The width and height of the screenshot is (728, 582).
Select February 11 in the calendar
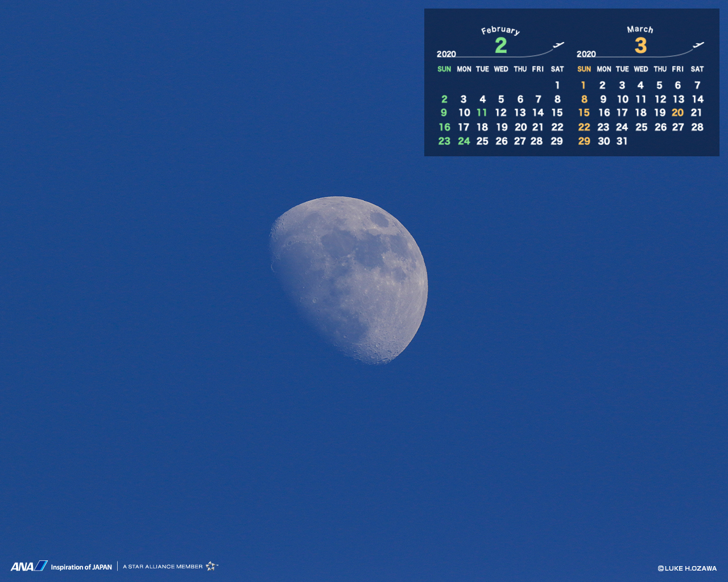pos(482,113)
